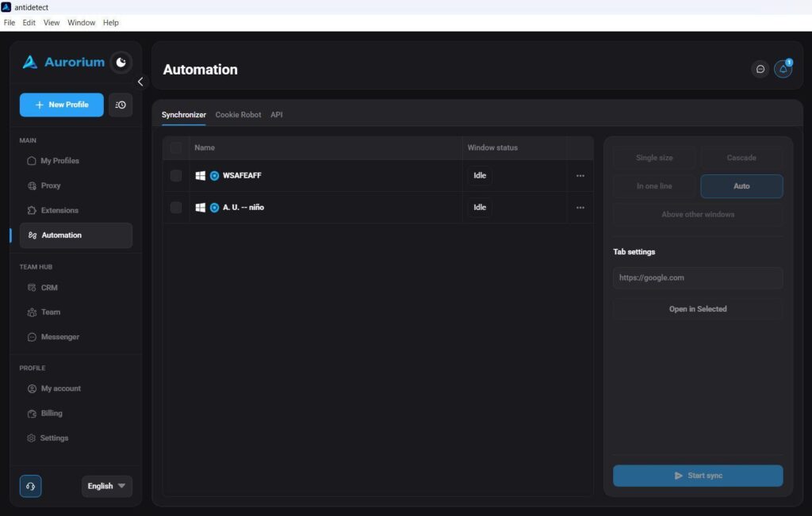Open the chat message icon in the header
812x516 pixels.
click(760, 69)
